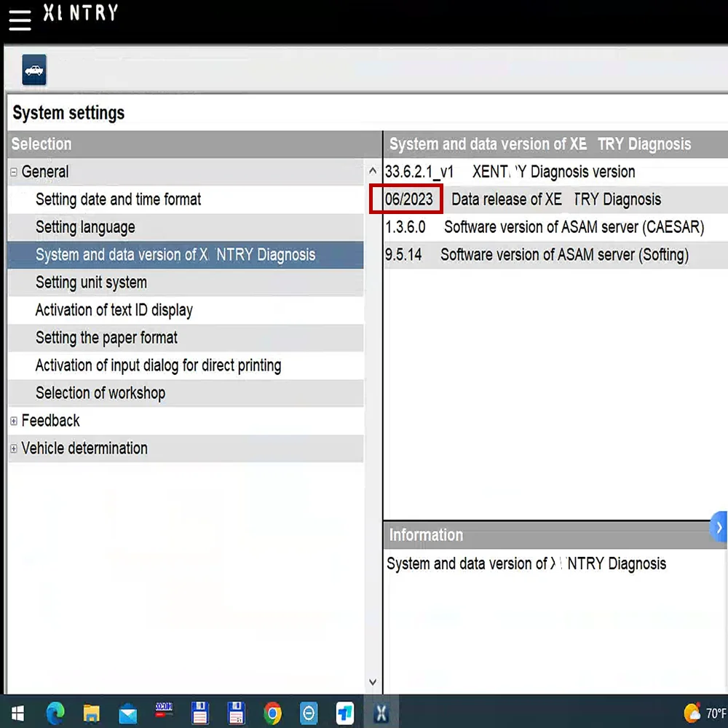Click the Information panel description text
This screenshot has width=728, height=728.
526,563
